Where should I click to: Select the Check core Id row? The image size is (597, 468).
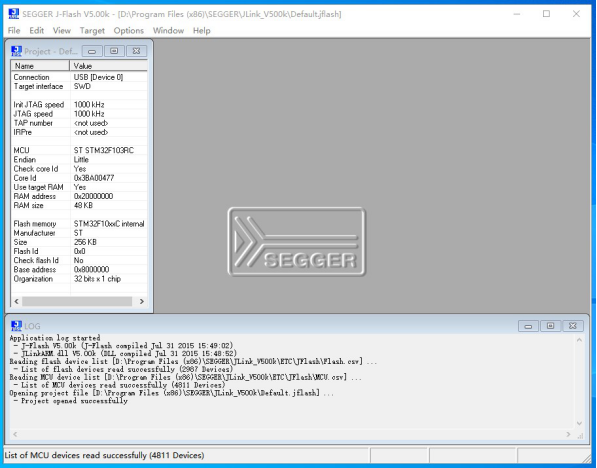[79, 169]
